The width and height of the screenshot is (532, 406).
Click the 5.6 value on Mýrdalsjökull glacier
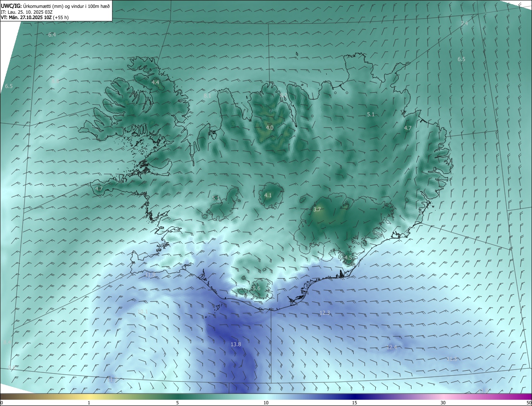coord(256,288)
